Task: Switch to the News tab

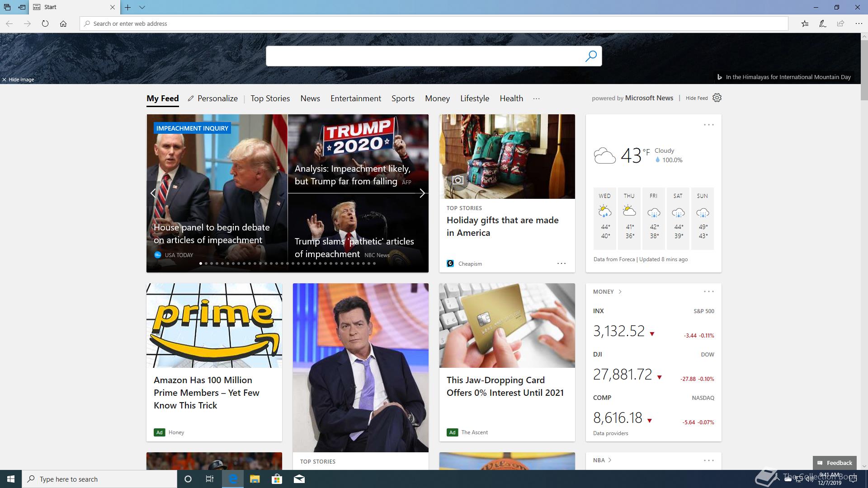Action: (x=310, y=99)
